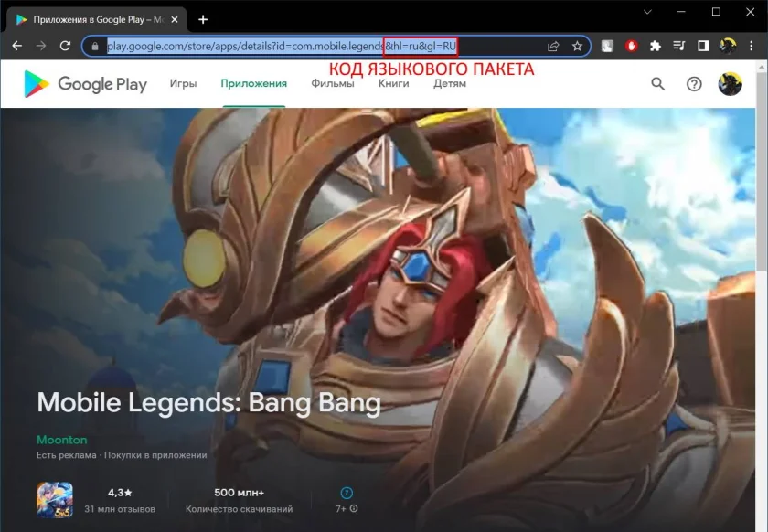The width and height of the screenshot is (768, 532).
Task: Open the grey extension icon beside bookmark star
Action: [x=607, y=46]
